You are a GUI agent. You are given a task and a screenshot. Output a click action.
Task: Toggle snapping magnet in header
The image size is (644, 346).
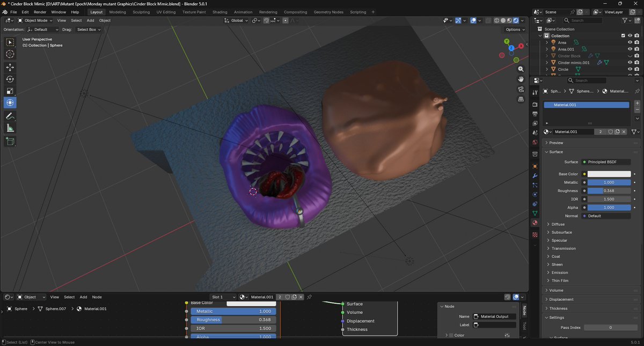(266, 20)
